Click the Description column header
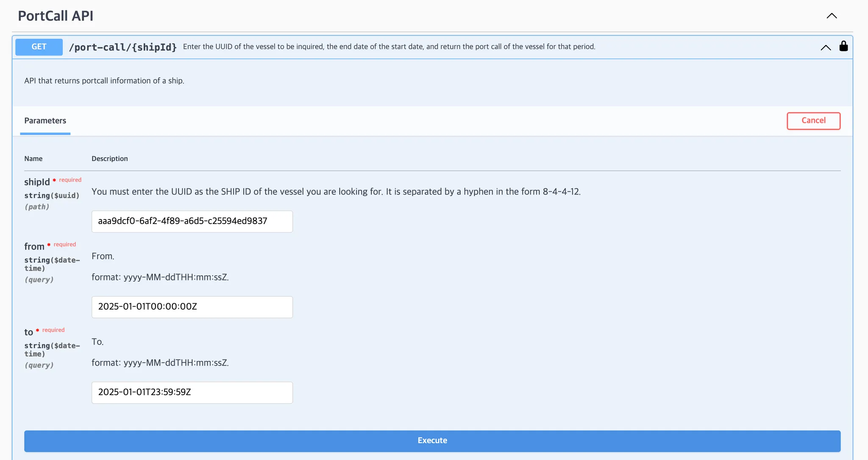Screen dimensions: 868x460 click(x=109, y=158)
